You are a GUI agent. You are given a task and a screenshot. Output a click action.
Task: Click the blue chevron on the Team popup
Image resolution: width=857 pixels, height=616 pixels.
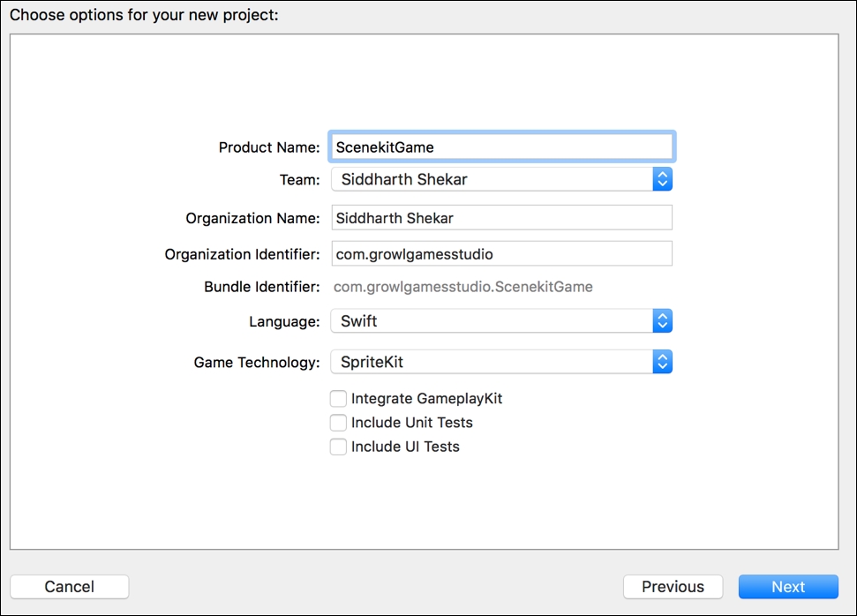(x=662, y=179)
